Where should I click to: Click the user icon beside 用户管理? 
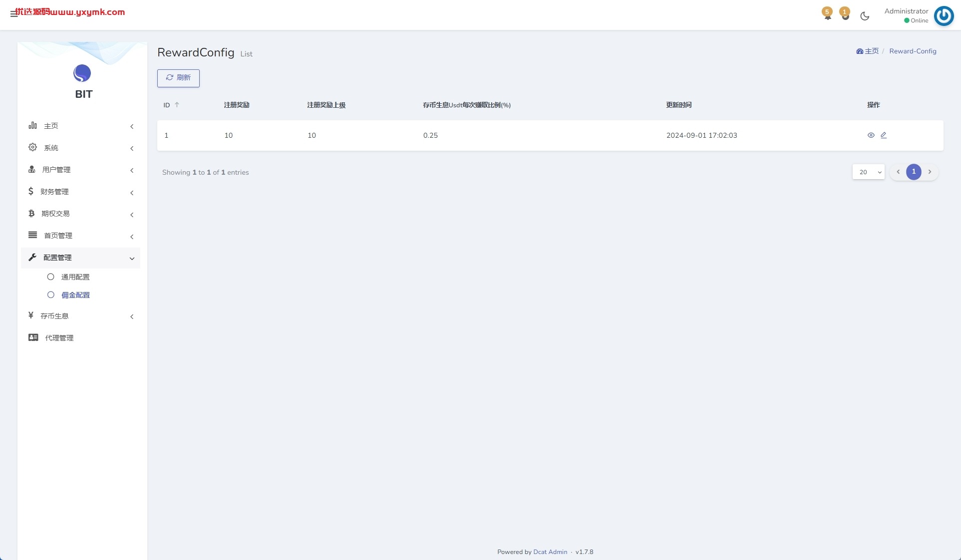point(32,169)
